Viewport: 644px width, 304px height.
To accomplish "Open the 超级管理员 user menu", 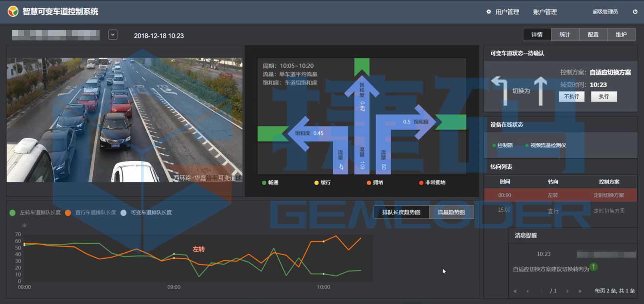I will point(605,12).
